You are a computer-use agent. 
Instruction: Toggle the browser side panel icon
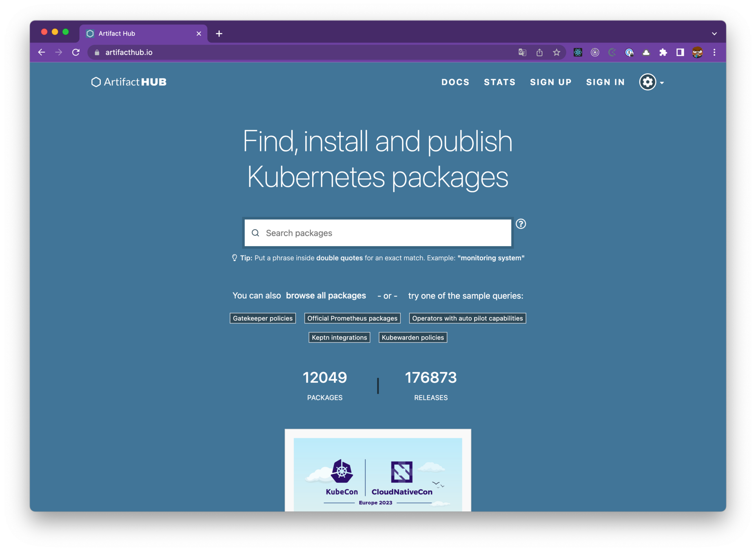[680, 52]
